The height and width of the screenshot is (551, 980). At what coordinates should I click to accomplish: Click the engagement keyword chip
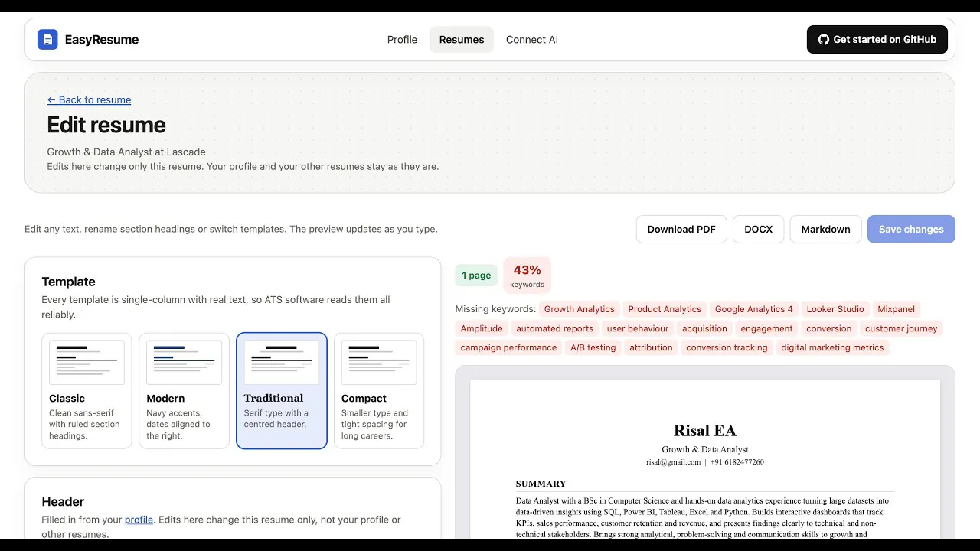tap(766, 328)
